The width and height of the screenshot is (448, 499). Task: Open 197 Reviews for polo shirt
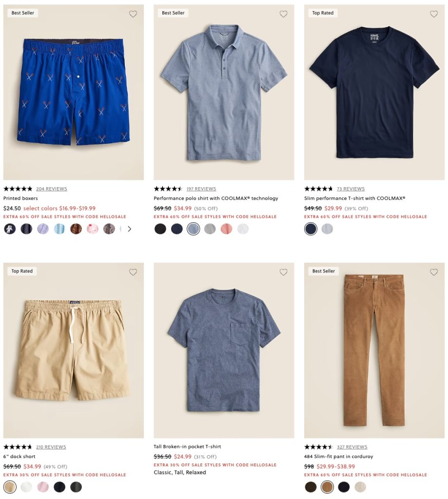tap(201, 189)
